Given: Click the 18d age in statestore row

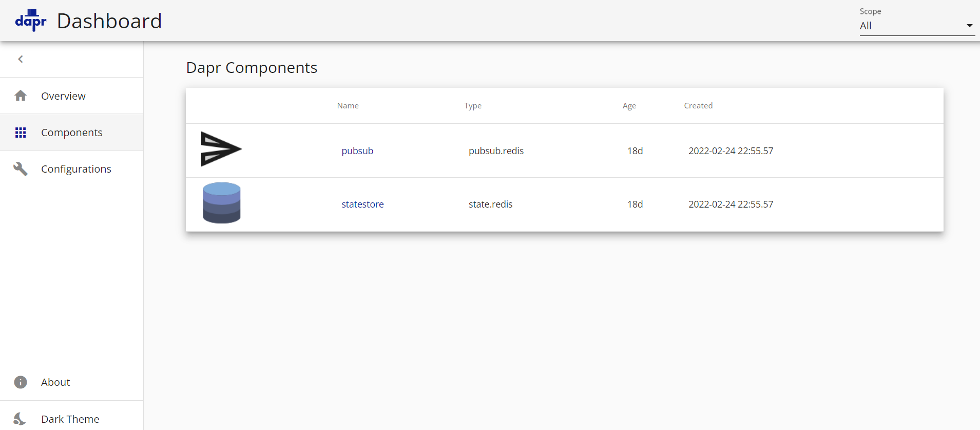Looking at the screenshot, I should pos(635,204).
